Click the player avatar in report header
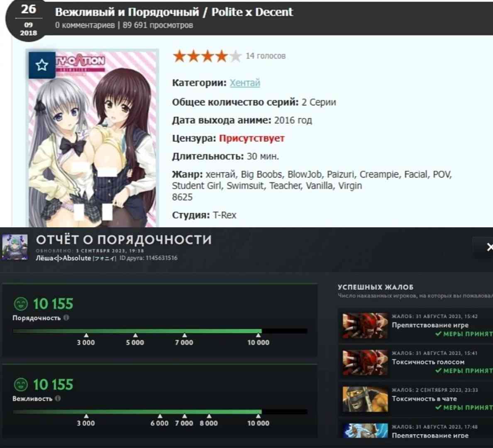 click(15, 247)
